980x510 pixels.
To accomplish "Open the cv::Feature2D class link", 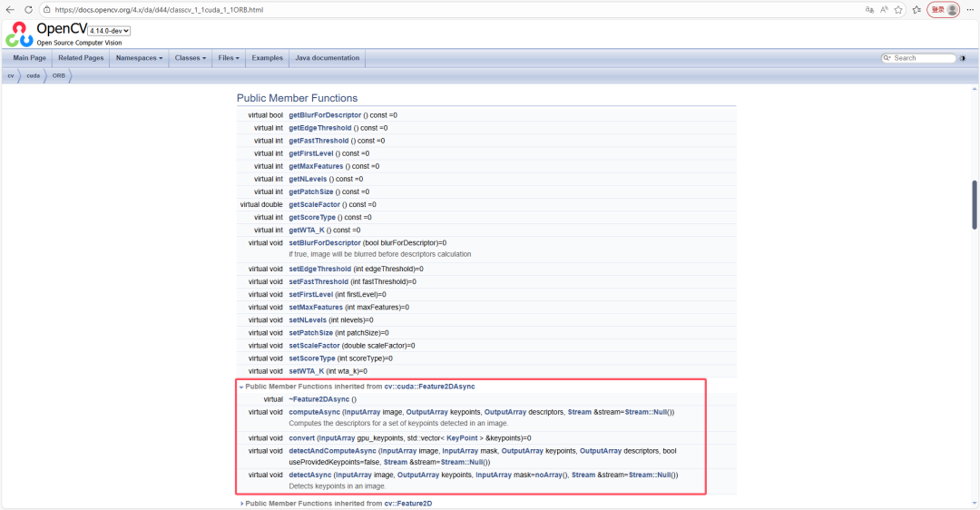I will click(408, 504).
